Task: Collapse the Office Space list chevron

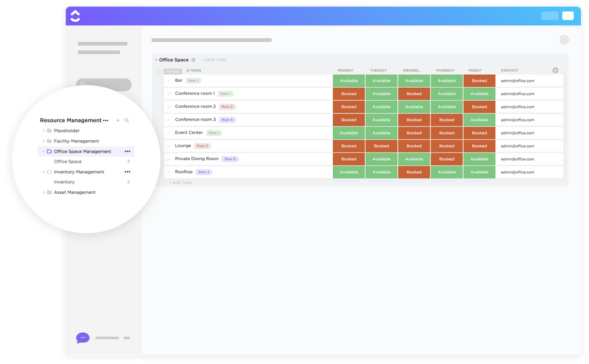Action: pos(155,59)
